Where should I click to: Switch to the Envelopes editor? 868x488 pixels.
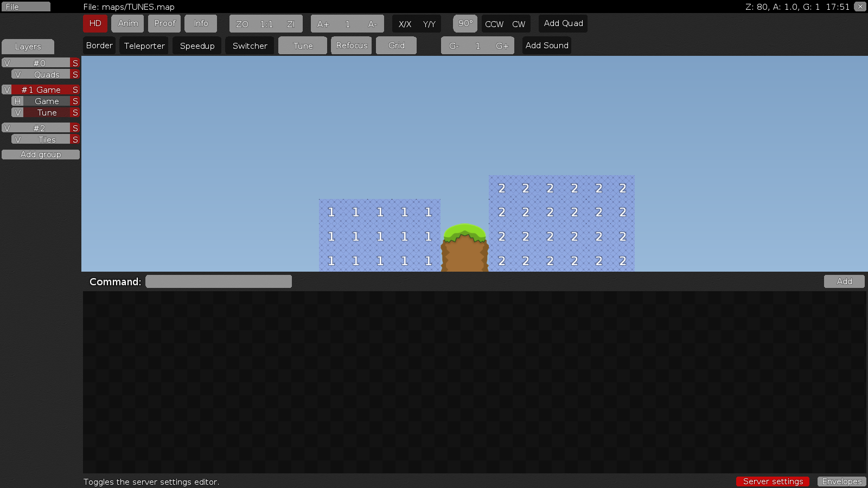[x=841, y=481]
